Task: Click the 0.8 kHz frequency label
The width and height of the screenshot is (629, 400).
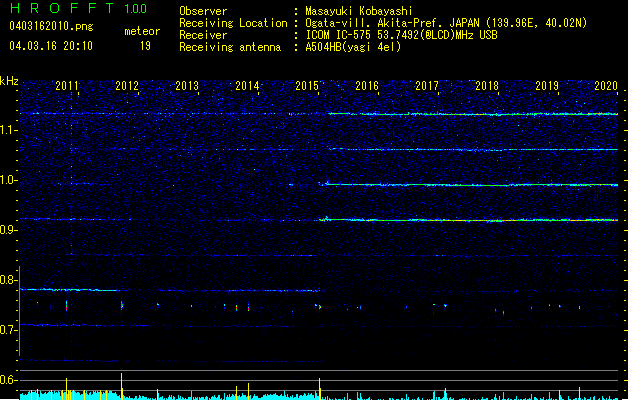Action: point(9,280)
